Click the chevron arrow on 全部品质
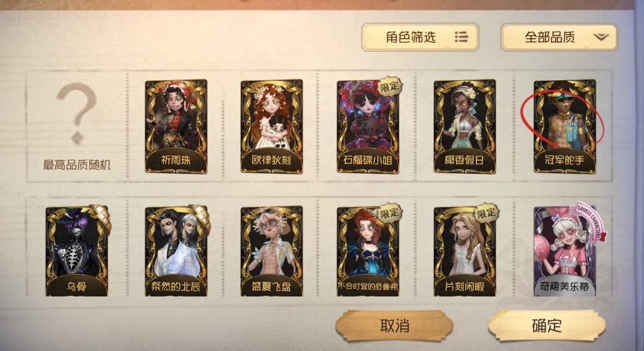Image resolution: width=644 pixels, height=351 pixels. [x=601, y=38]
